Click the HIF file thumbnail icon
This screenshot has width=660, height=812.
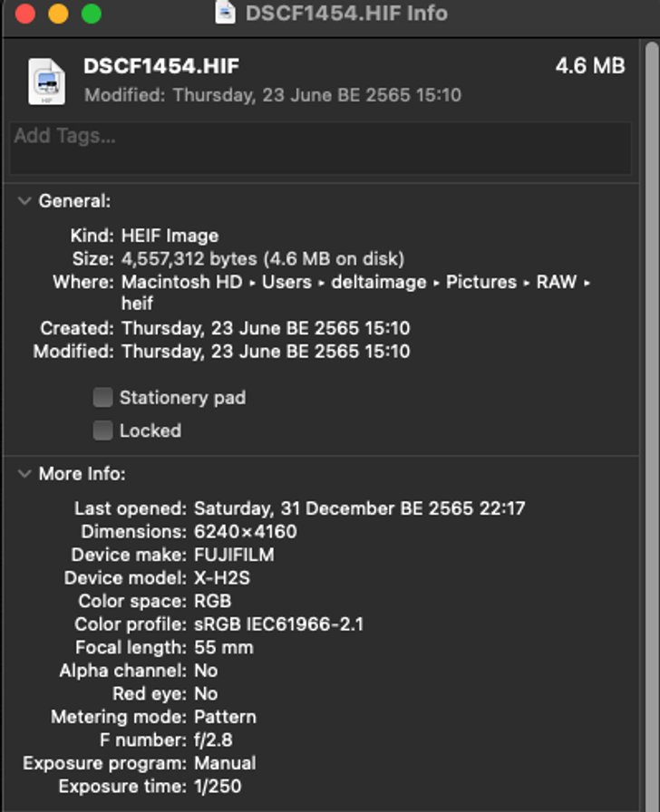click(x=46, y=80)
